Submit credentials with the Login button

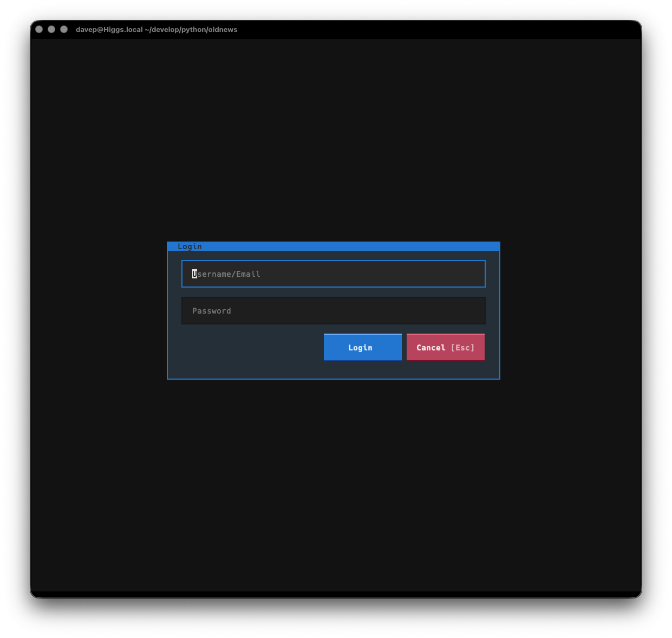pos(362,347)
